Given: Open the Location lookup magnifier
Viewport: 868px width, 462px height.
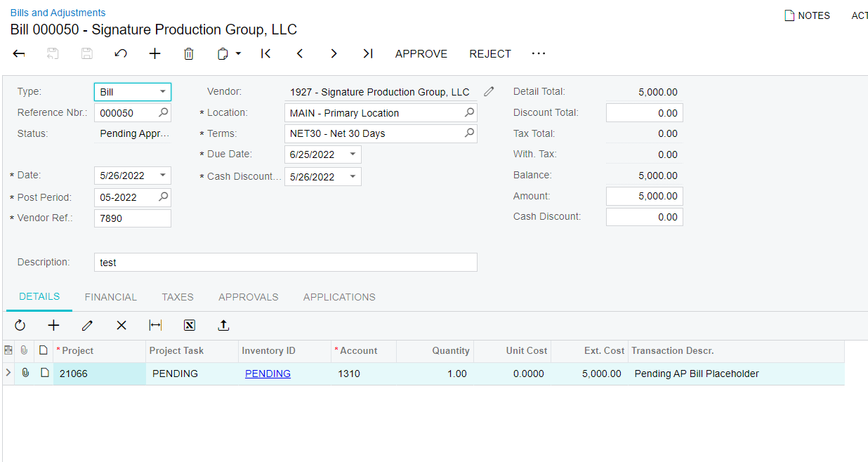Looking at the screenshot, I should pos(469,112).
